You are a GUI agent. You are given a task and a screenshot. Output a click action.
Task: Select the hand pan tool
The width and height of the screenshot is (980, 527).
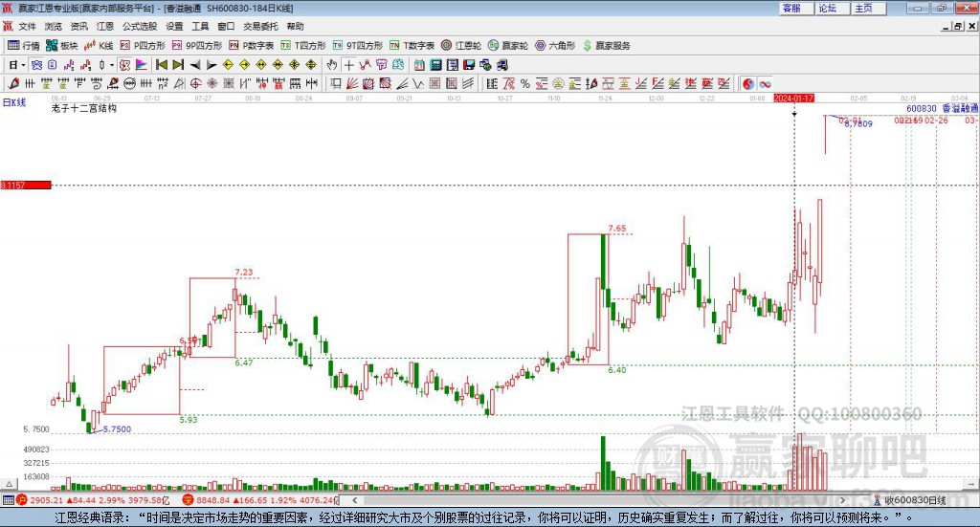pyautogui.click(x=331, y=65)
